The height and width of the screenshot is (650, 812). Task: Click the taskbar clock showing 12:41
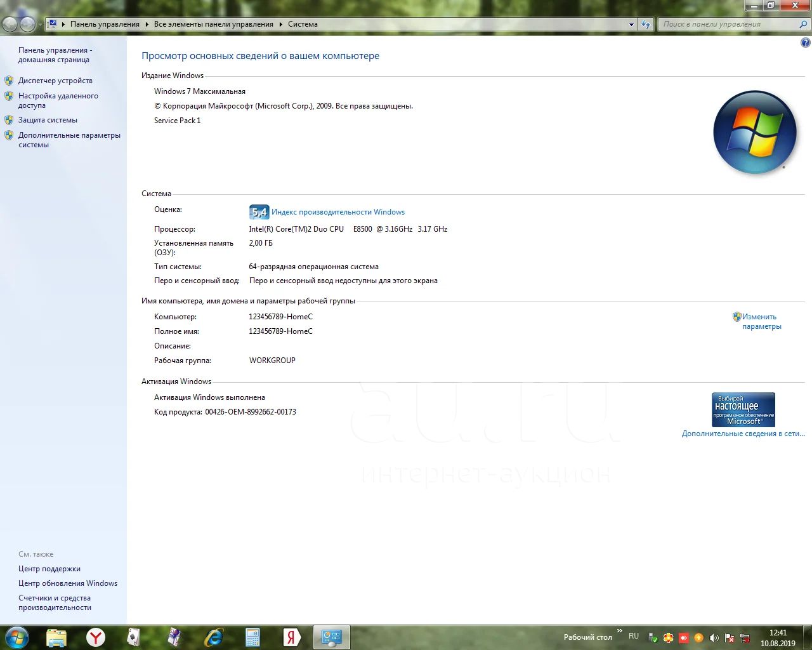pyautogui.click(x=778, y=638)
